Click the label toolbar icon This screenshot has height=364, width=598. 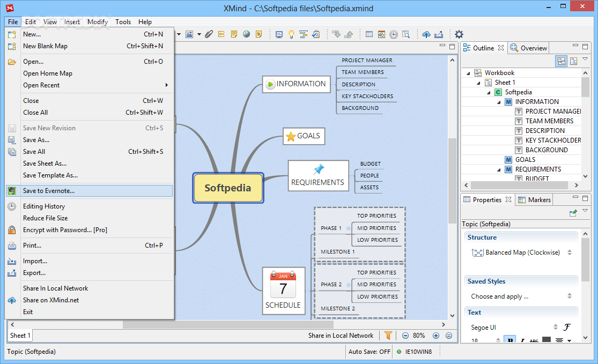click(x=221, y=34)
